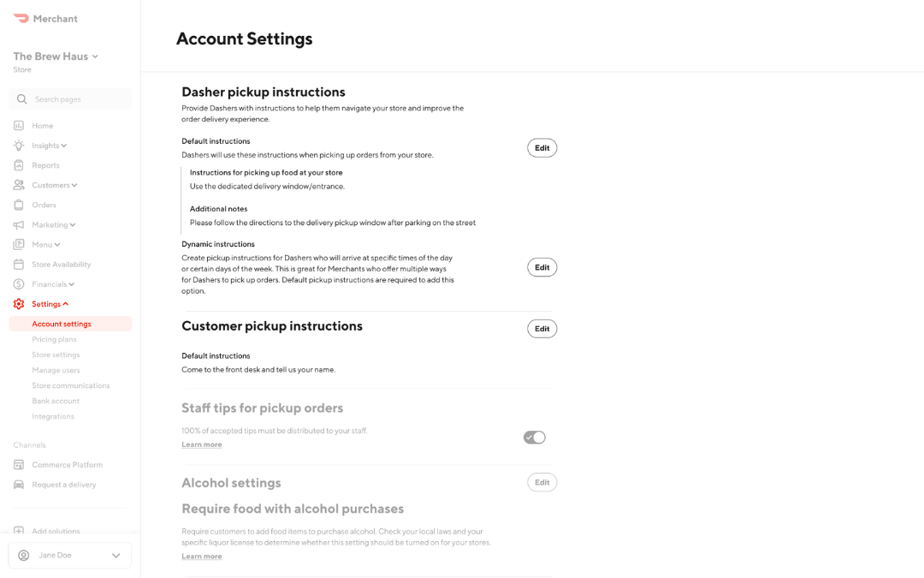Click the Store Availability icon

pyautogui.click(x=19, y=264)
